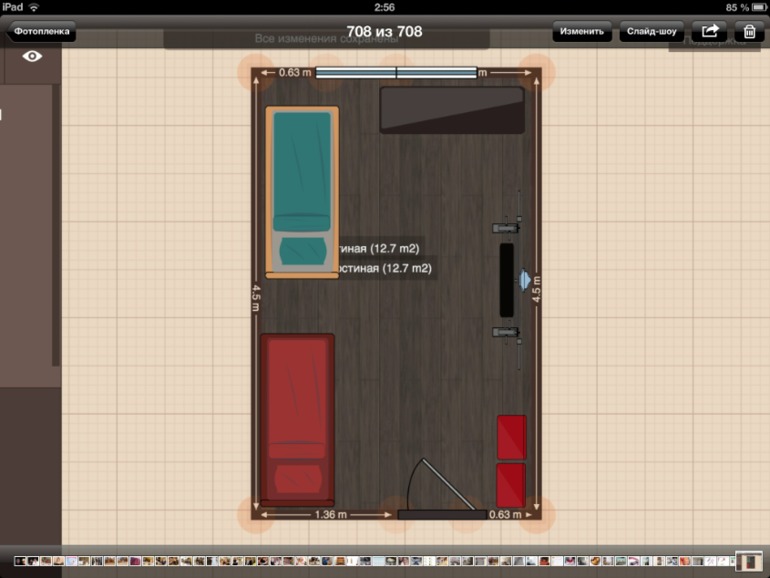The width and height of the screenshot is (770, 578).
Task: Select the first thumbnail in photo strip
Action: coord(20,562)
